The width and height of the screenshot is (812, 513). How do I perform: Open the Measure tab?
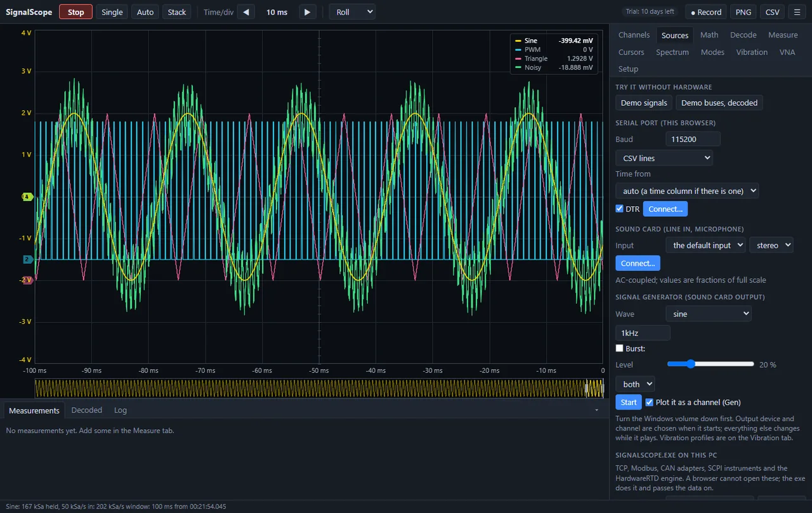coord(783,35)
